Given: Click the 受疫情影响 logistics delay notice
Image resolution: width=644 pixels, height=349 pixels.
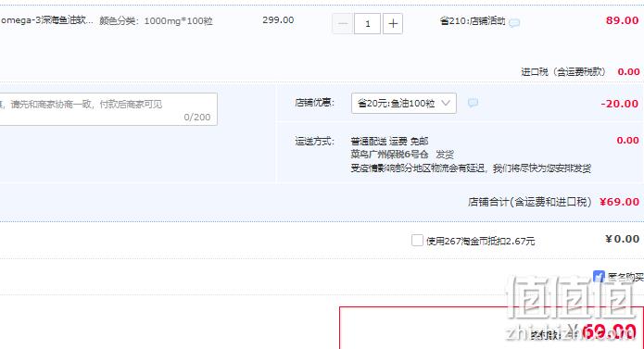Looking at the screenshot, I should pos(471,168).
